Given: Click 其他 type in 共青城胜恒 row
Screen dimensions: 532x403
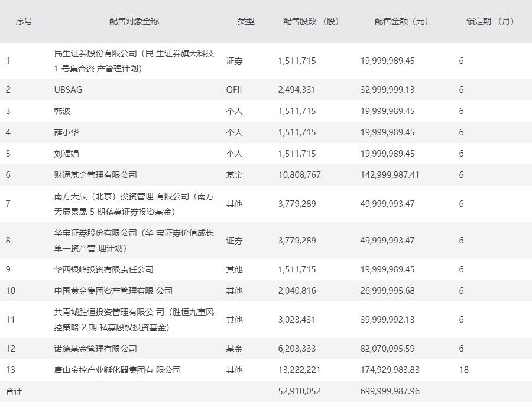Looking at the screenshot, I should (234, 320).
